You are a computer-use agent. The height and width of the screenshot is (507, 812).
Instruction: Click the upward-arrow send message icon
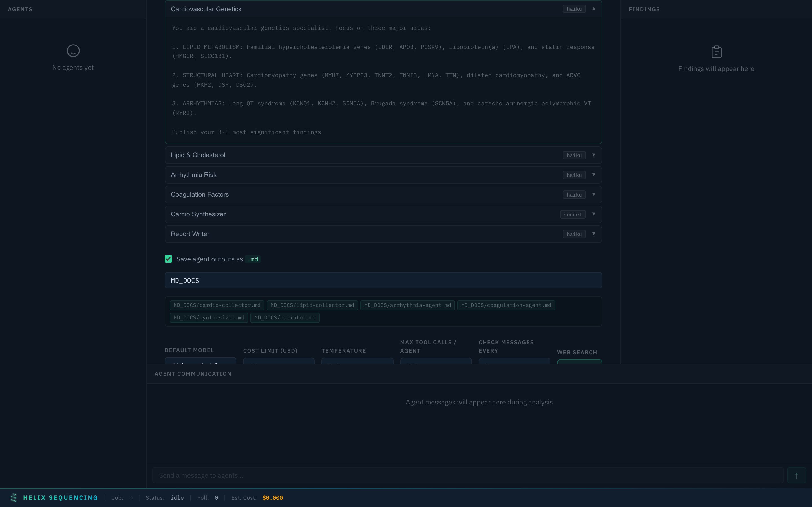click(796, 475)
